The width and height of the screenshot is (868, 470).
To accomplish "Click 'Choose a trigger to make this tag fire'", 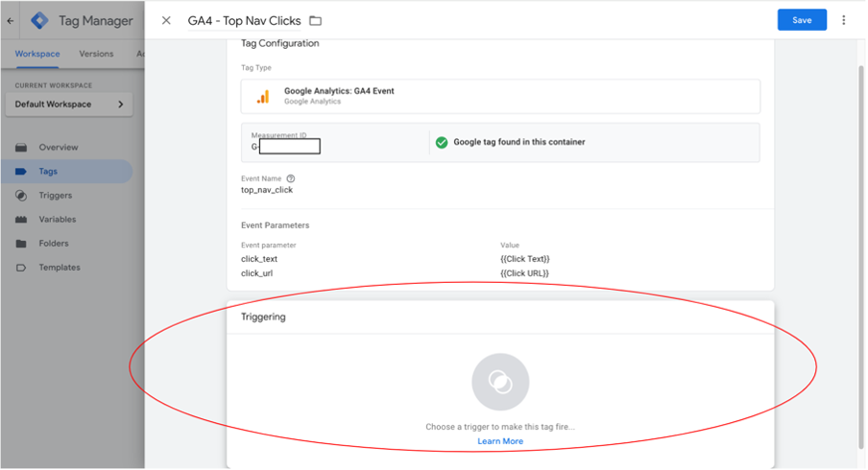I will click(x=500, y=427).
